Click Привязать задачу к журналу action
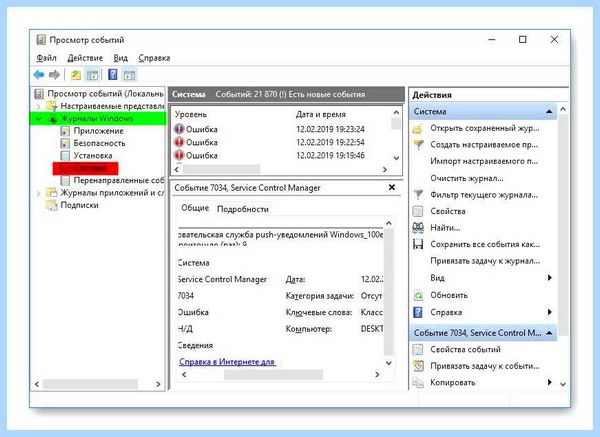 [485, 261]
